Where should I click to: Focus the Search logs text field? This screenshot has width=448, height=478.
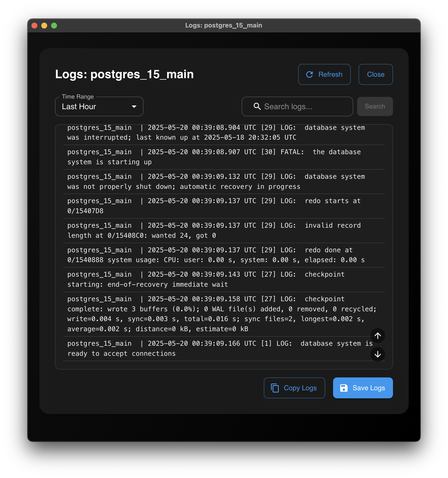tap(305, 106)
